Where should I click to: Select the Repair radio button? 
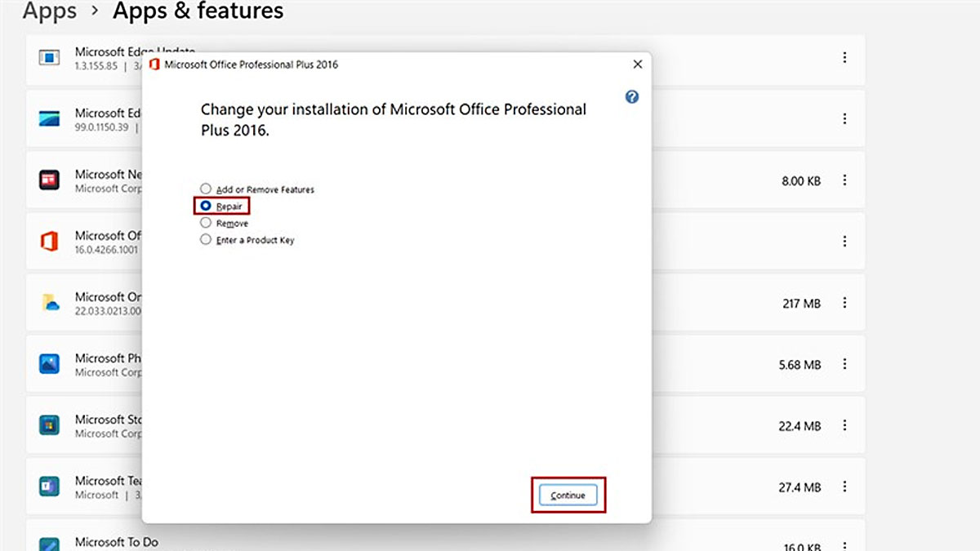(x=206, y=207)
